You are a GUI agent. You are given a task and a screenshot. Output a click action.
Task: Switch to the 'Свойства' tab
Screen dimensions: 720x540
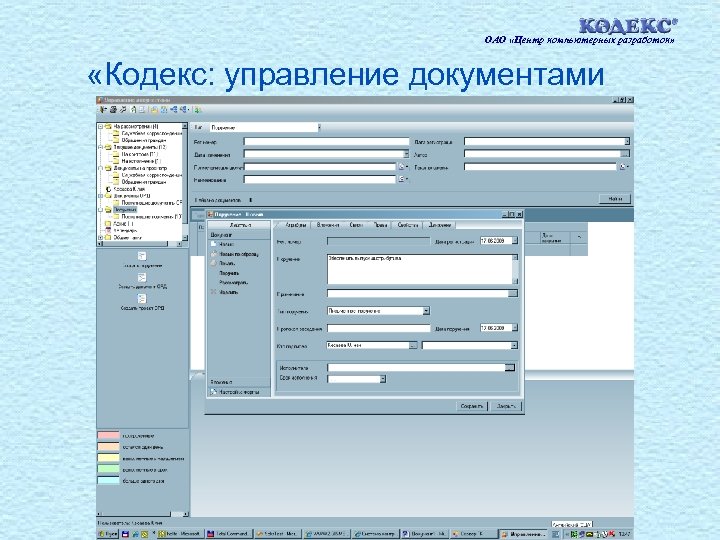(407, 225)
